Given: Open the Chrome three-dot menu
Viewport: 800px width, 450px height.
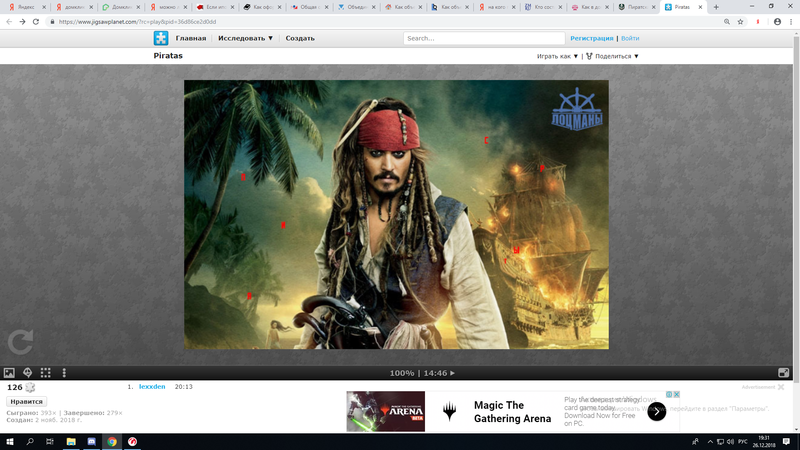Looking at the screenshot, I should 791,22.
